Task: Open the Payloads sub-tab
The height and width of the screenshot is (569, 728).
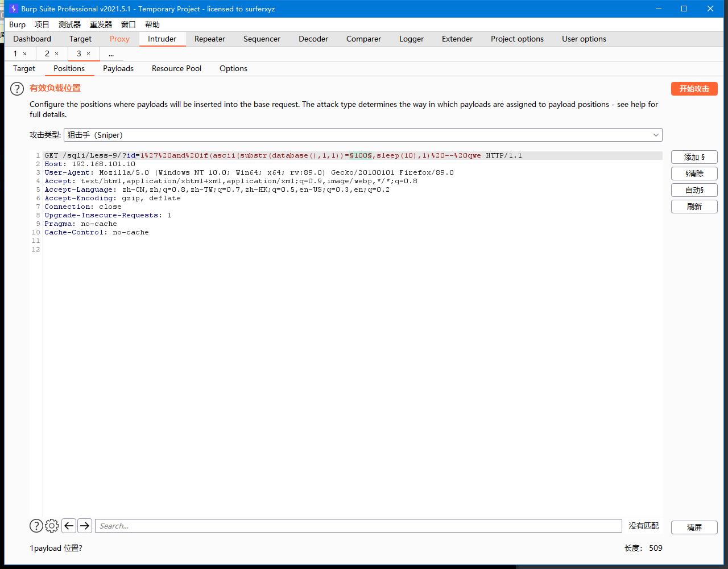Action: coord(118,68)
